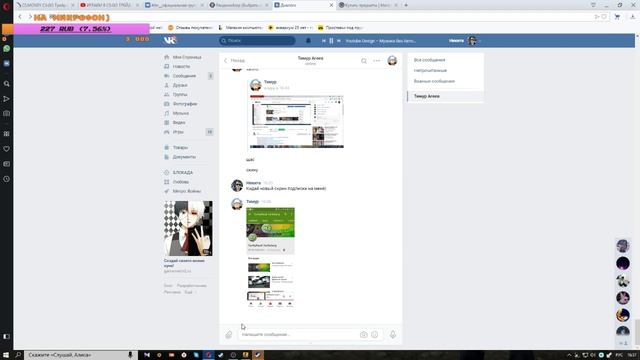This screenshot has height=360, width=640.
Task: Open the heart bookmarks icon in Opera sidebar
Action: (x=7, y=149)
